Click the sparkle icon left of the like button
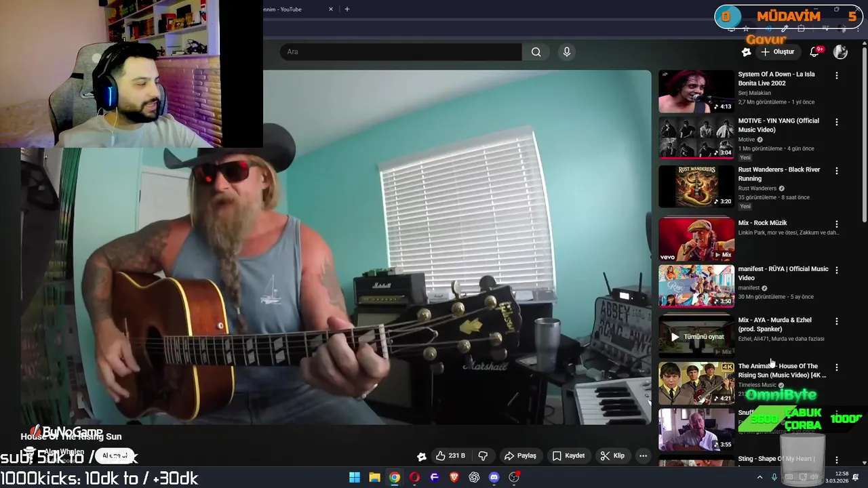Viewport: 868px width, 488px height. click(x=422, y=456)
